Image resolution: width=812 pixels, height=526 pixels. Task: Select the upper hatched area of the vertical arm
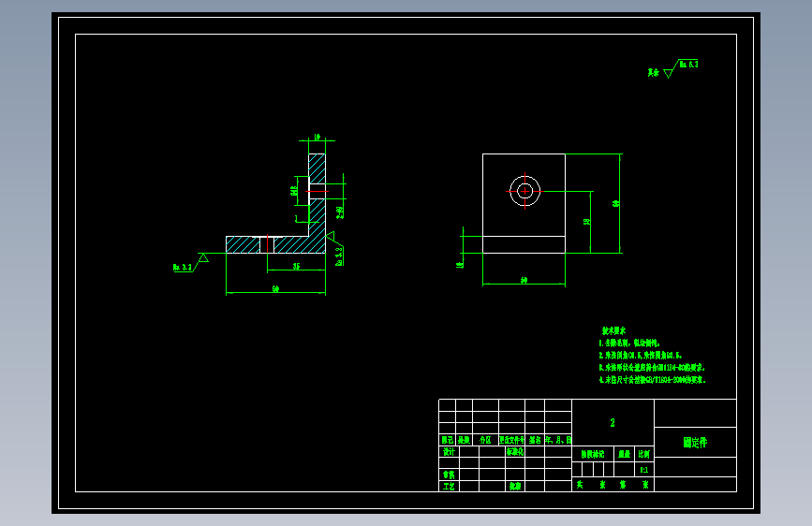317,168
